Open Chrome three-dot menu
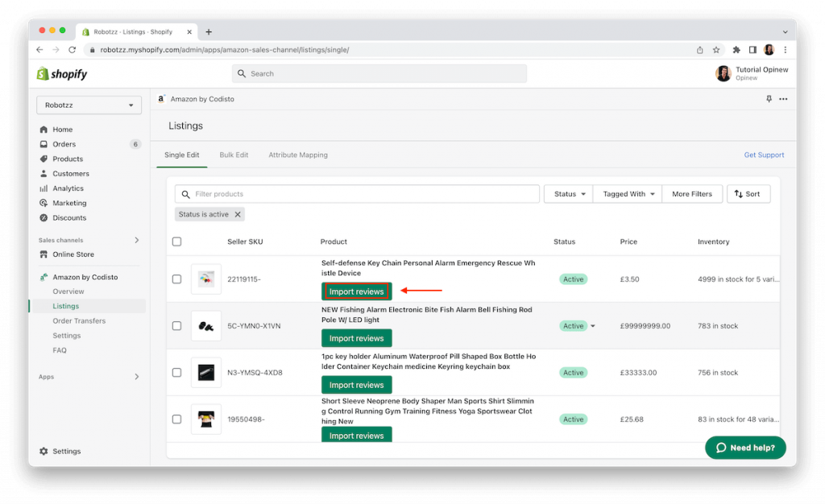 (786, 50)
